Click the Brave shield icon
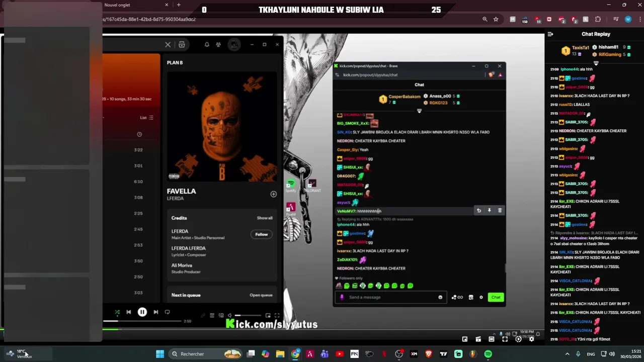The width and height of the screenshot is (644, 362). click(x=492, y=75)
